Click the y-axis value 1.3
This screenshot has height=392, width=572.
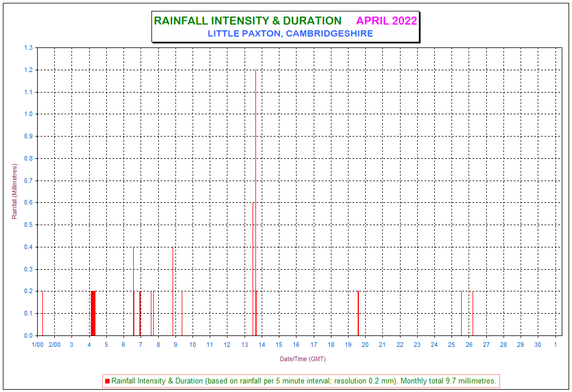(x=28, y=48)
